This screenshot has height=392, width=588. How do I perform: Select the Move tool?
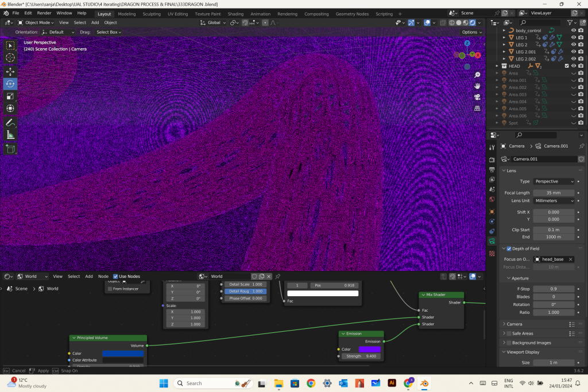pyautogui.click(x=10, y=71)
